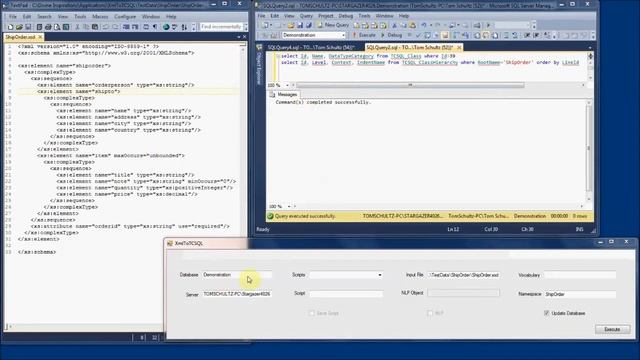Click 'Query executed successfully.' status text
This screenshot has height=360, width=640.
tap(305, 216)
